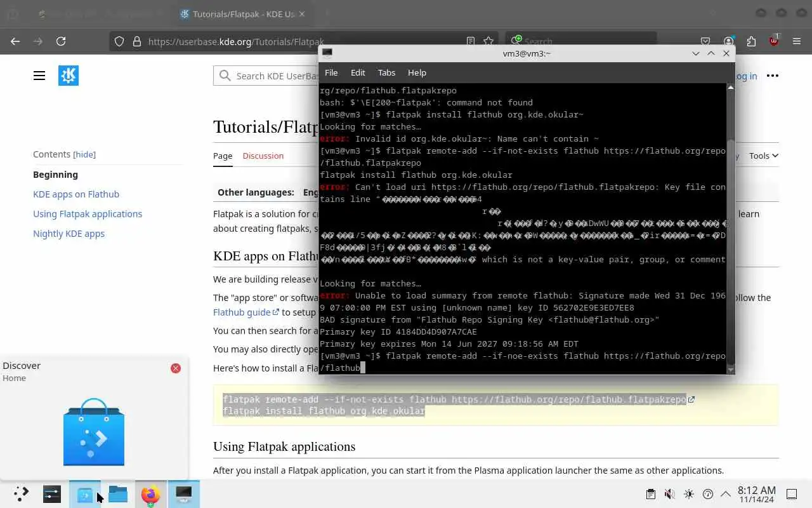Open Firefox extensions puzzle icon
812x508 pixels.
click(751, 41)
